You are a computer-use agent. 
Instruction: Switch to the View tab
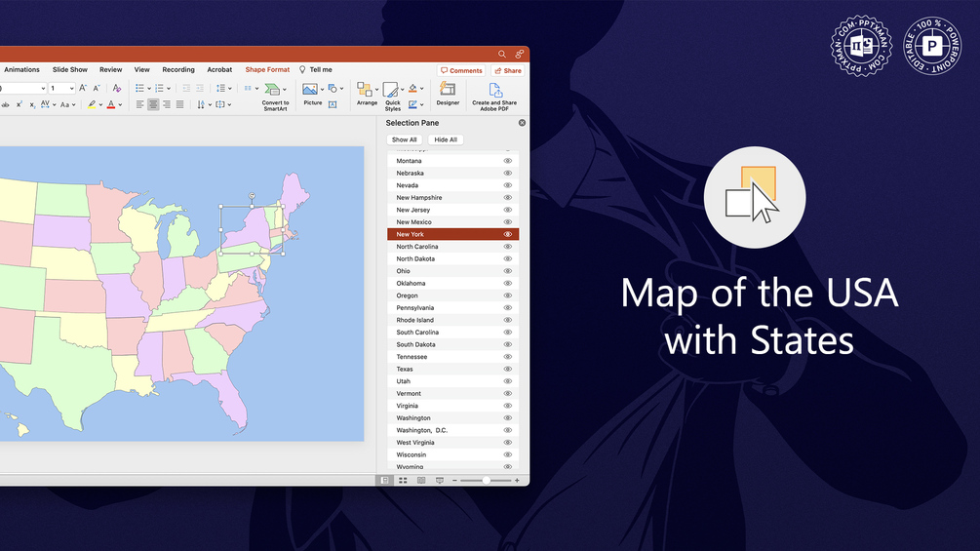(141, 70)
